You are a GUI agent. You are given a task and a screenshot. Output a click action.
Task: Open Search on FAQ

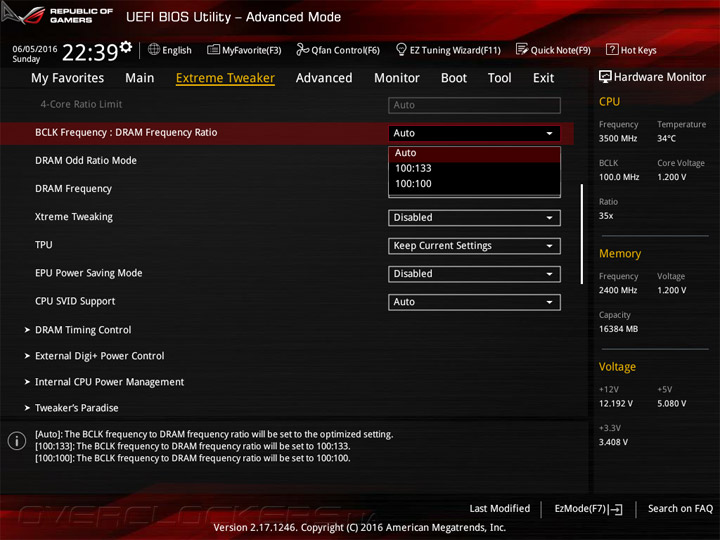(x=680, y=509)
